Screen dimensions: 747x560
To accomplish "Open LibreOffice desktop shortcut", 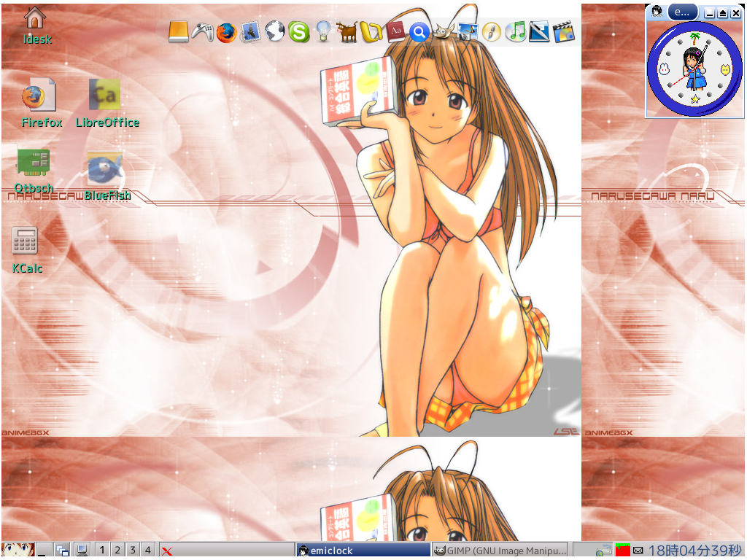I will tap(105, 96).
